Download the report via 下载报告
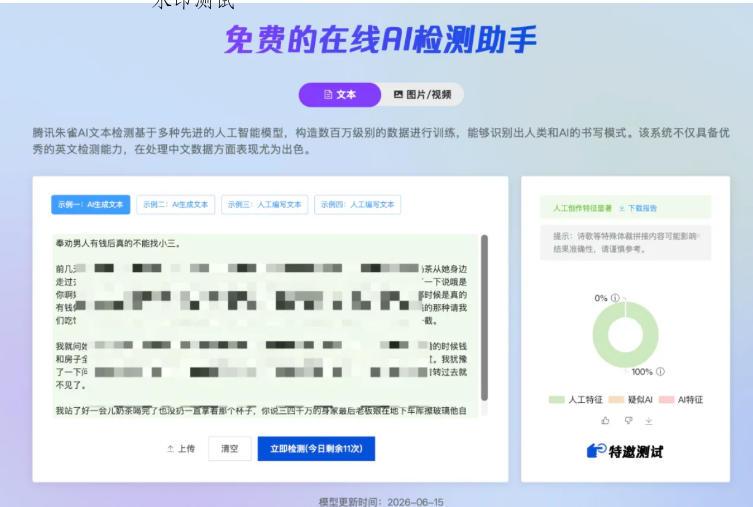Viewport: 753px width, 507px height. point(638,208)
